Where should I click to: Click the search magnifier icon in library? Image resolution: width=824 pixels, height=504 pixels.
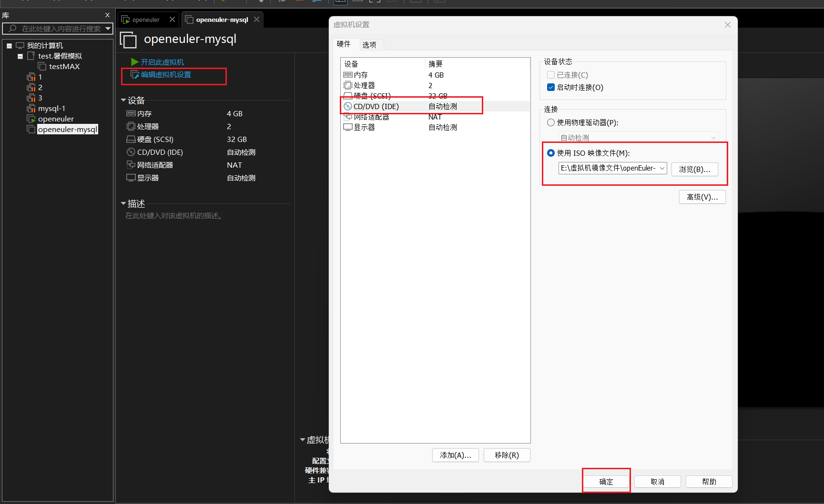pos(13,29)
